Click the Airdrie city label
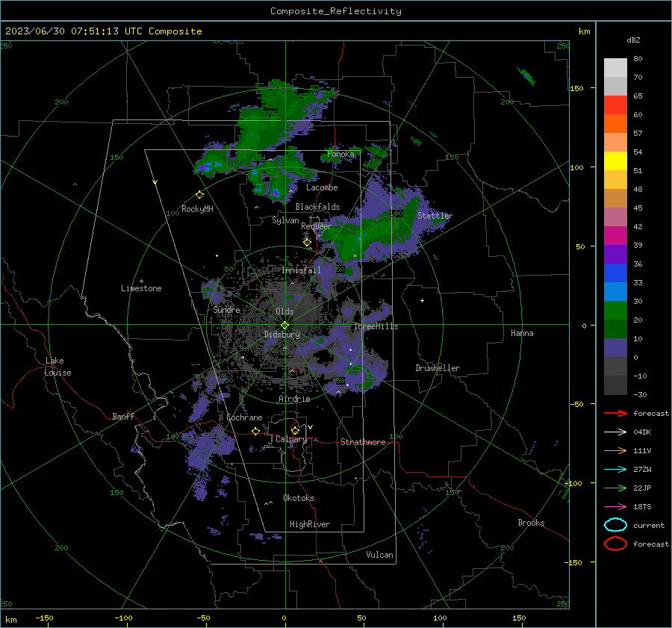This screenshot has height=628, width=672. pos(294,399)
